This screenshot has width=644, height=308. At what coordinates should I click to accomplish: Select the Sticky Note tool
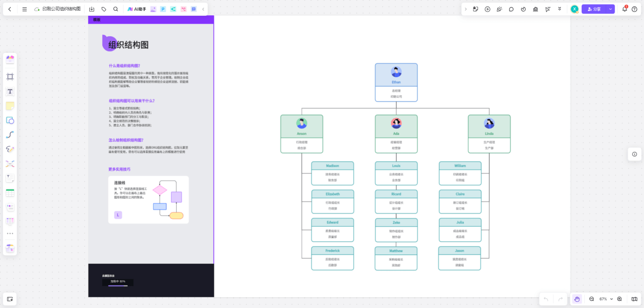[10, 106]
